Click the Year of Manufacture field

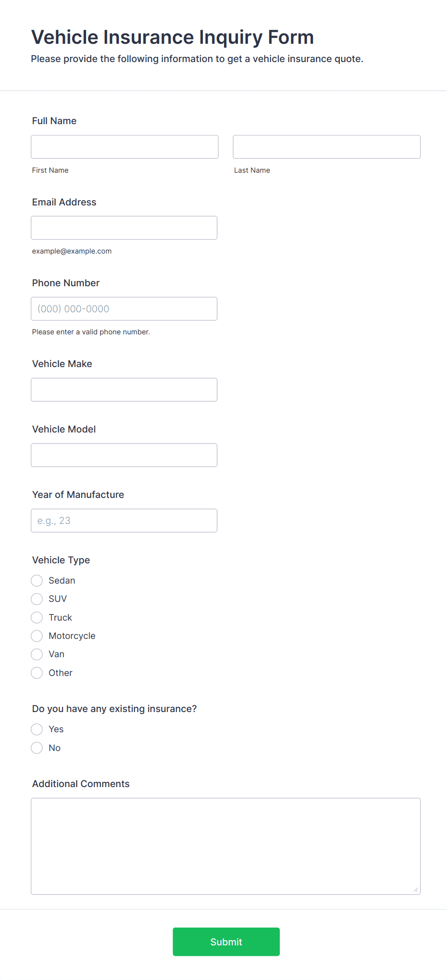(x=124, y=521)
